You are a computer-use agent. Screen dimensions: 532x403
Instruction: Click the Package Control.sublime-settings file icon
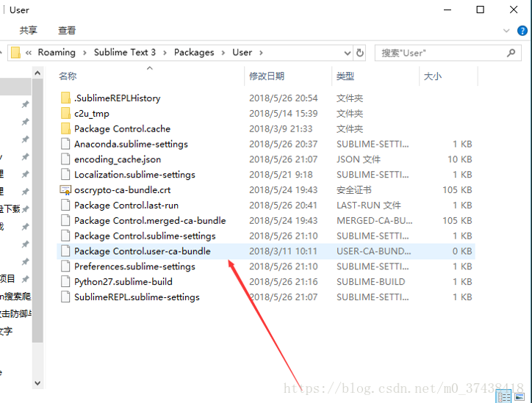point(65,236)
